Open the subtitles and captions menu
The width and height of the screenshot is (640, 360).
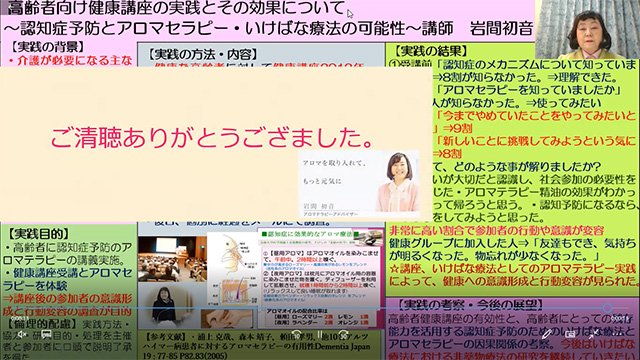coord(46,334)
